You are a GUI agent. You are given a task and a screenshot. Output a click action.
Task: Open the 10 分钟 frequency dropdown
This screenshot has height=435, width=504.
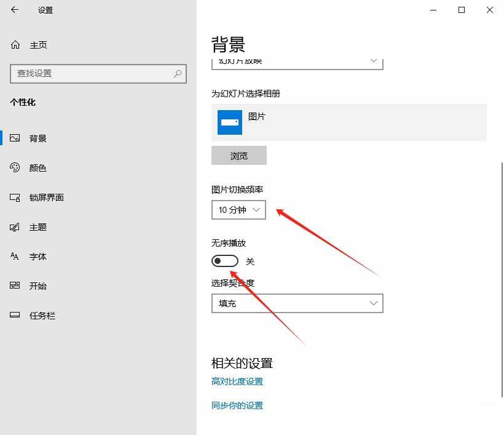pyautogui.click(x=238, y=210)
